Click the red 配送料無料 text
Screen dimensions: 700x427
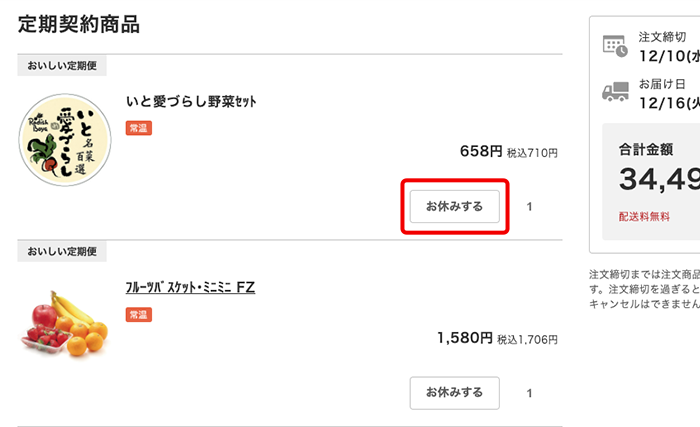pos(644,216)
